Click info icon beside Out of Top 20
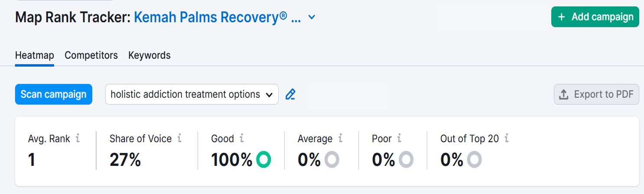 507,139
